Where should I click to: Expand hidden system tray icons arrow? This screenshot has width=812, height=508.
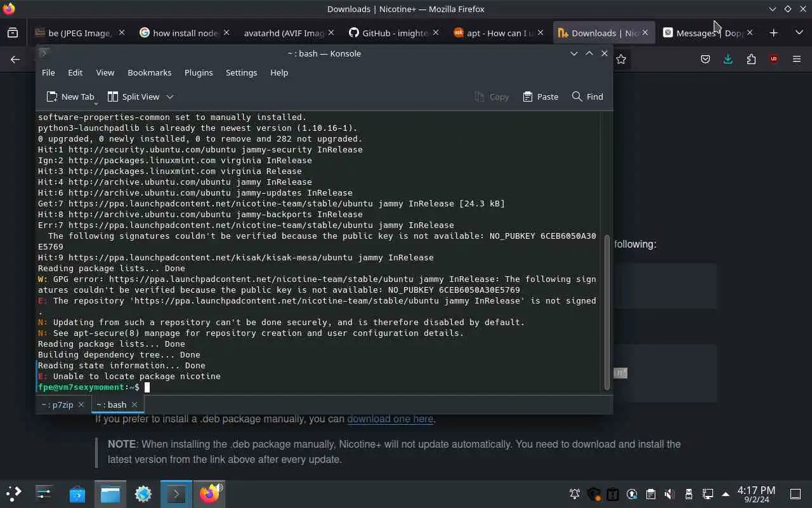(726, 494)
